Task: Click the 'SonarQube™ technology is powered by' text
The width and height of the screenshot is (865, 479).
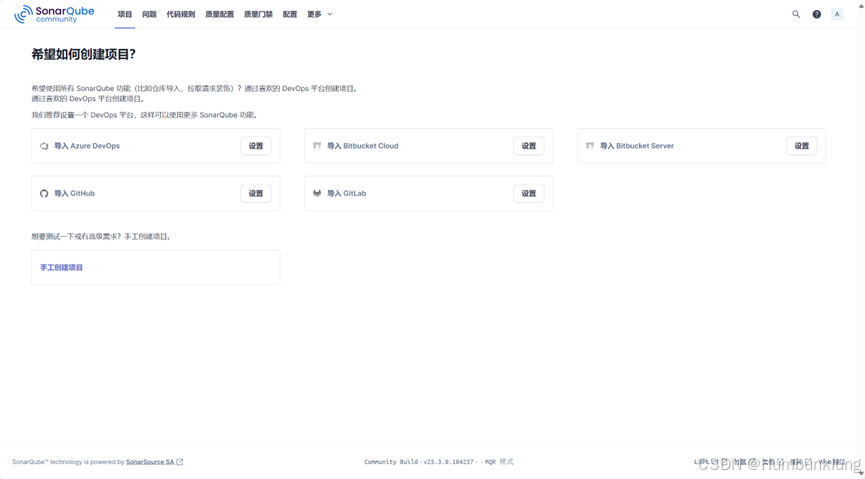Action: pos(68,462)
